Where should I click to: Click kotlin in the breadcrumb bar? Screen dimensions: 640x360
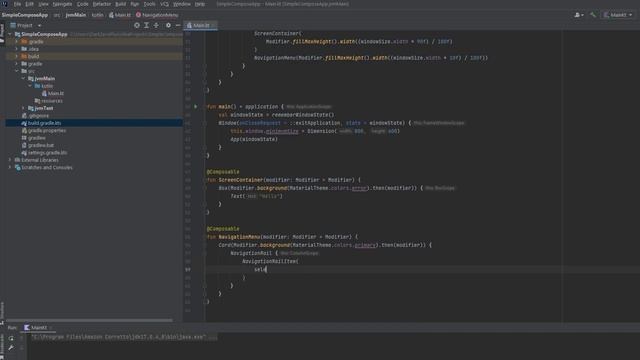click(97, 15)
